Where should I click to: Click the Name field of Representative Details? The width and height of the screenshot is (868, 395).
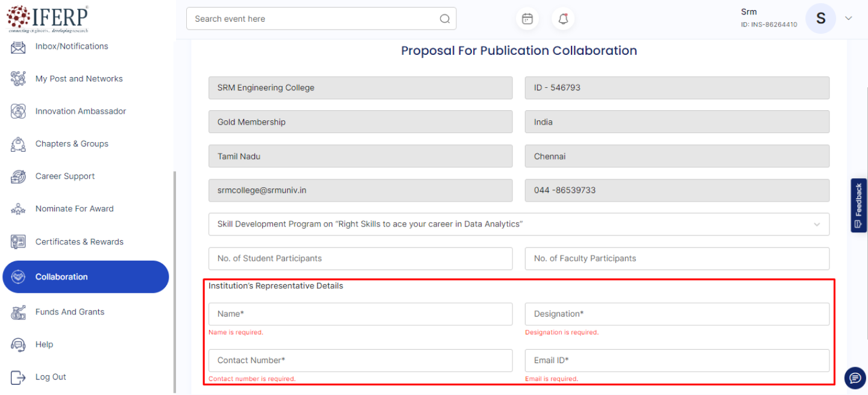[x=360, y=314]
